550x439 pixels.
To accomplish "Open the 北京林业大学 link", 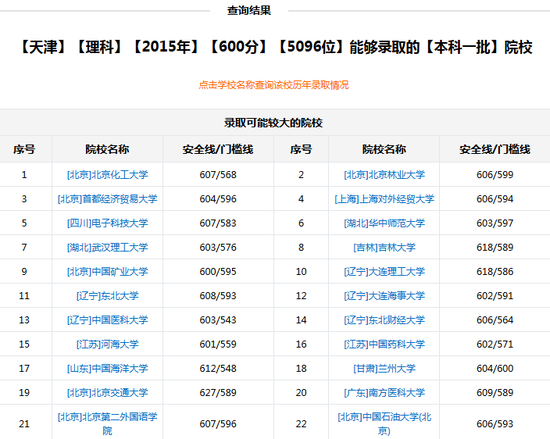I will point(384,175).
